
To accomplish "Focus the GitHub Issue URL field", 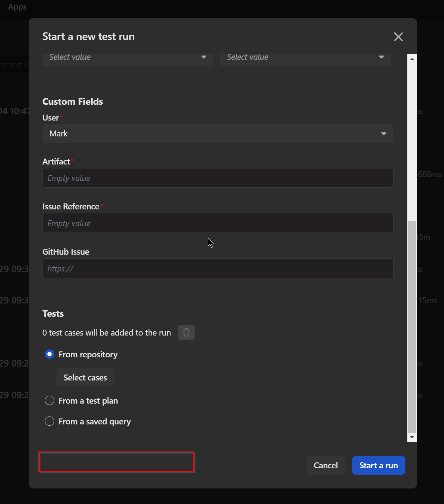I will (x=218, y=269).
